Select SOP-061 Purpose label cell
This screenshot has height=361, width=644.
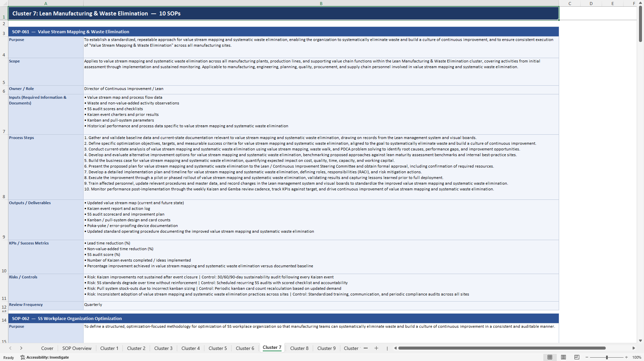[46, 47]
